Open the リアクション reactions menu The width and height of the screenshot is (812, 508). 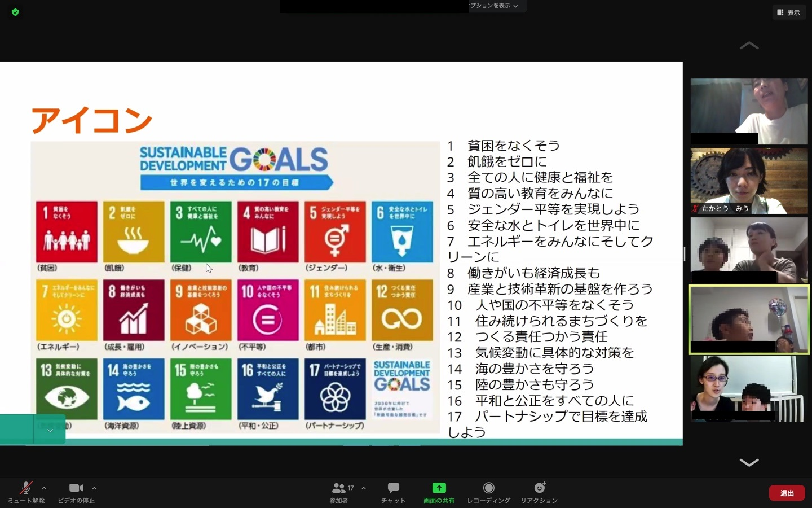(539, 493)
